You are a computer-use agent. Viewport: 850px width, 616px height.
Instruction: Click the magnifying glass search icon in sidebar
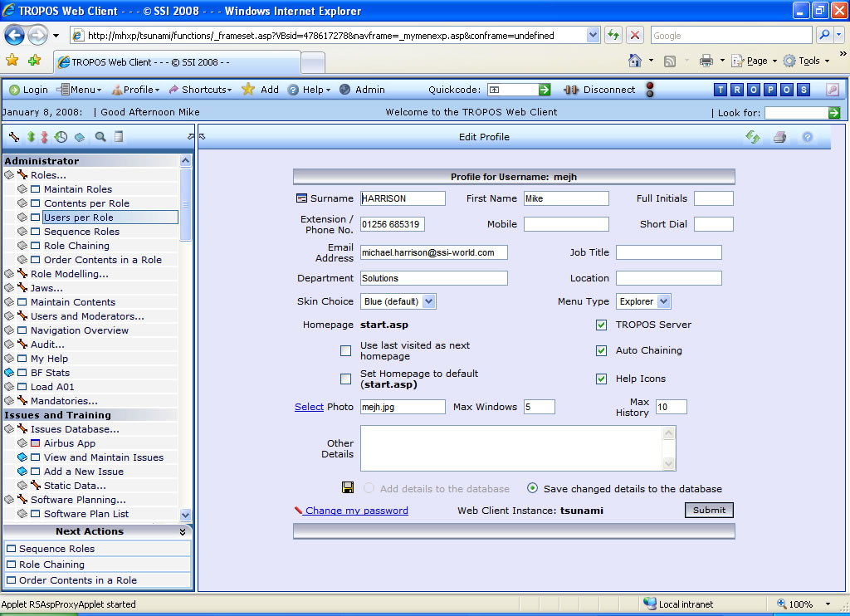click(x=100, y=137)
